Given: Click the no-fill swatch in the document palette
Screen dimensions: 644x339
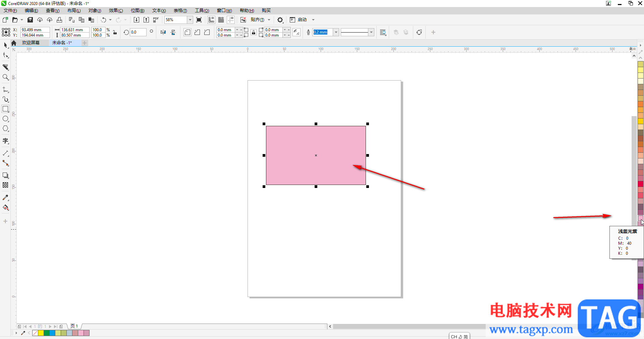Looking at the screenshot, I should (35, 333).
